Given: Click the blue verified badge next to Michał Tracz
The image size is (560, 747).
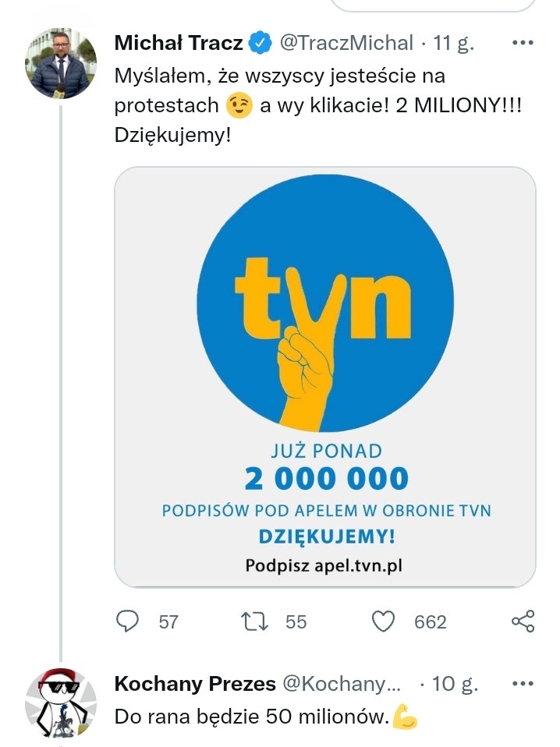Looking at the screenshot, I should (x=261, y=43).
